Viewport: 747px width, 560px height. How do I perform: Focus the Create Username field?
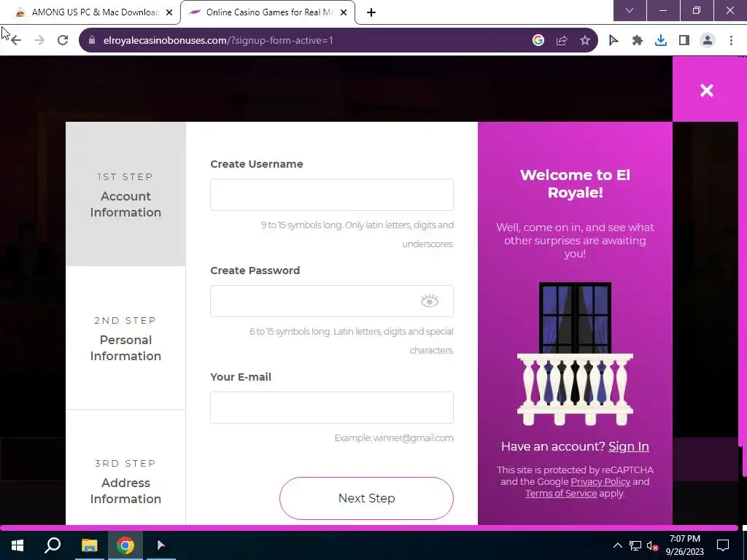point(332,194)
